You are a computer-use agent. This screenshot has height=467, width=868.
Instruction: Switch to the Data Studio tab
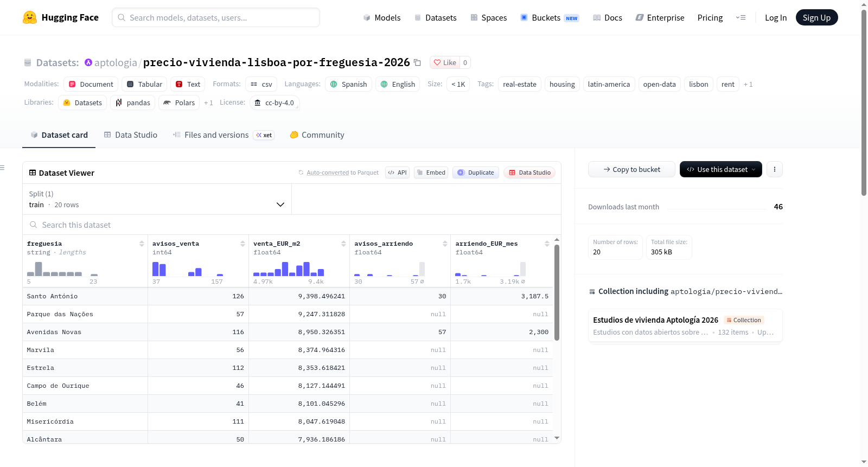(x=131, y=135)
